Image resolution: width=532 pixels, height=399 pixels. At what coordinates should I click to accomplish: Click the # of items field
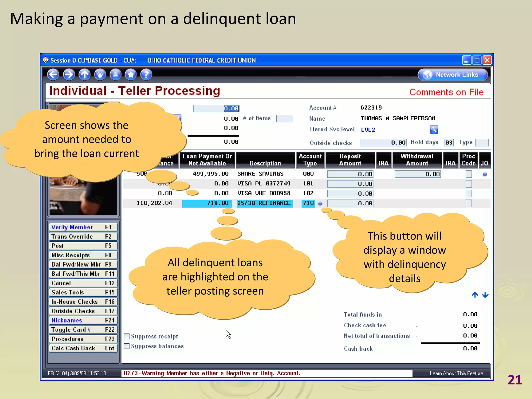284,118
